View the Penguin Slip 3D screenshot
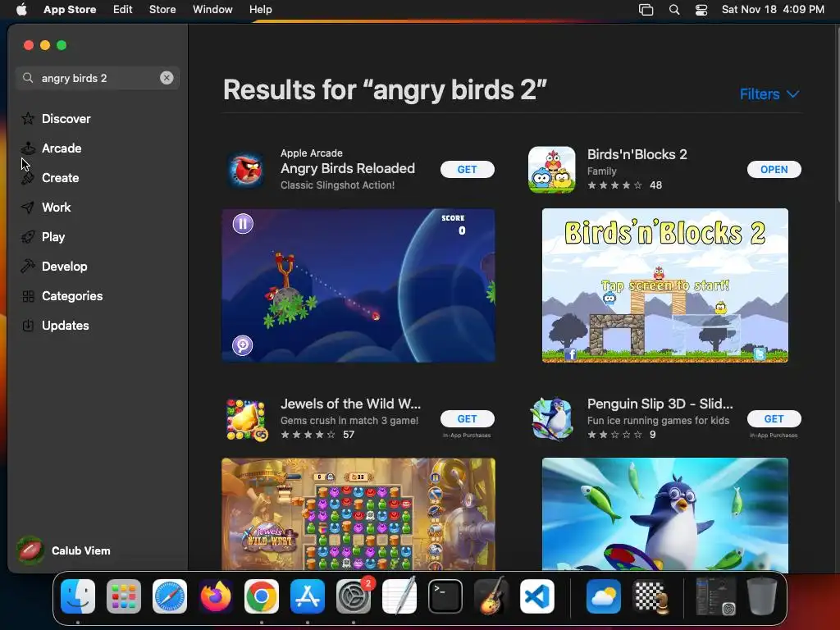This screenshot has width=840, height=630. click(664, 514)
